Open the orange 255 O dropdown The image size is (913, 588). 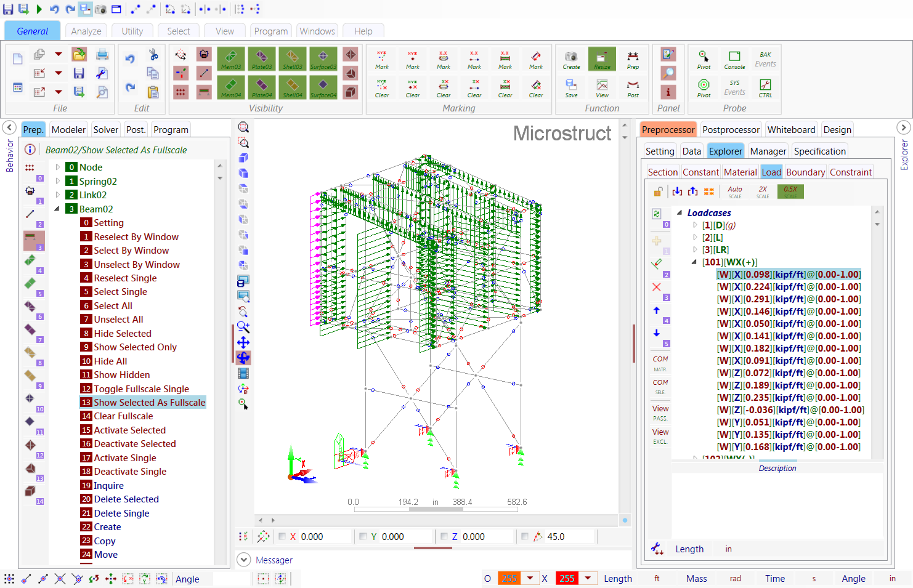point(530,578)
